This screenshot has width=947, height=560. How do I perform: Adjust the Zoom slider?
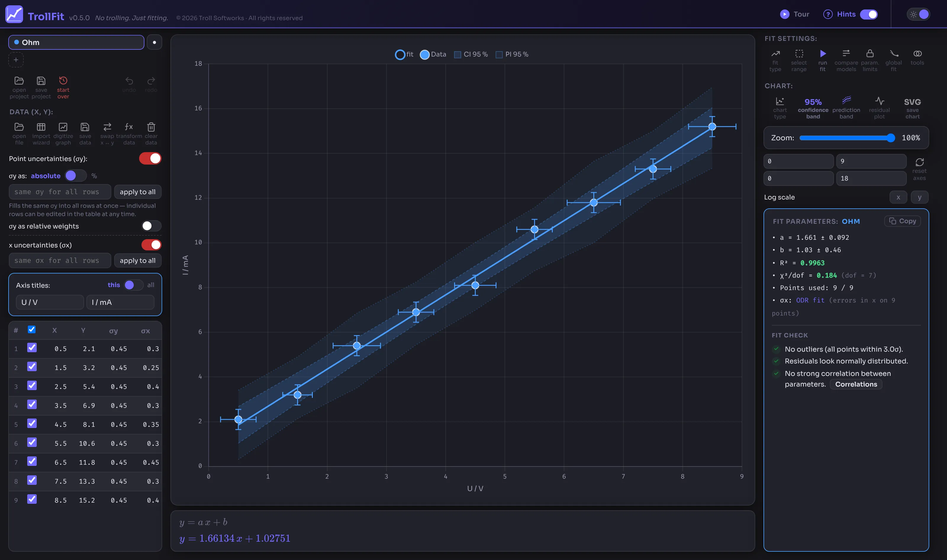point(847,138)
